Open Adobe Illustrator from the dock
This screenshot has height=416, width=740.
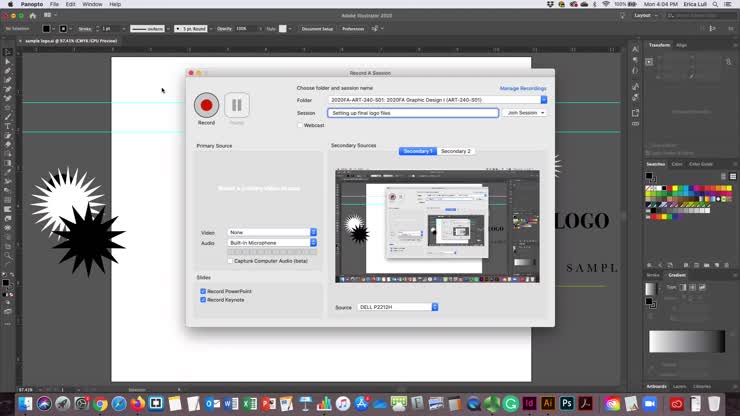(x=548, y=404)
